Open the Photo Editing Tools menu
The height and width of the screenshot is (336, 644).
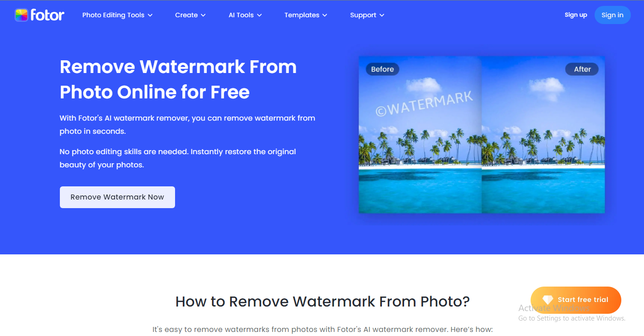(117, 15)
